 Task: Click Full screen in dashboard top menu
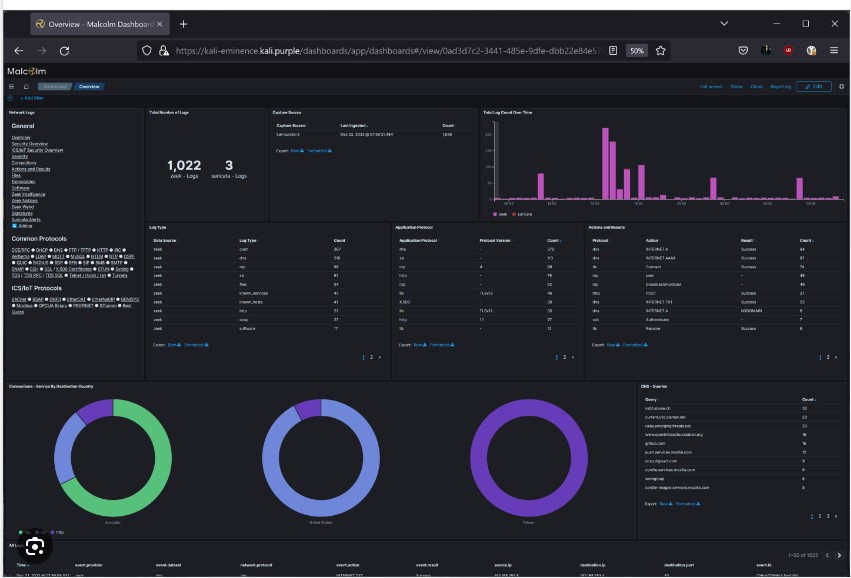[710, 87]
